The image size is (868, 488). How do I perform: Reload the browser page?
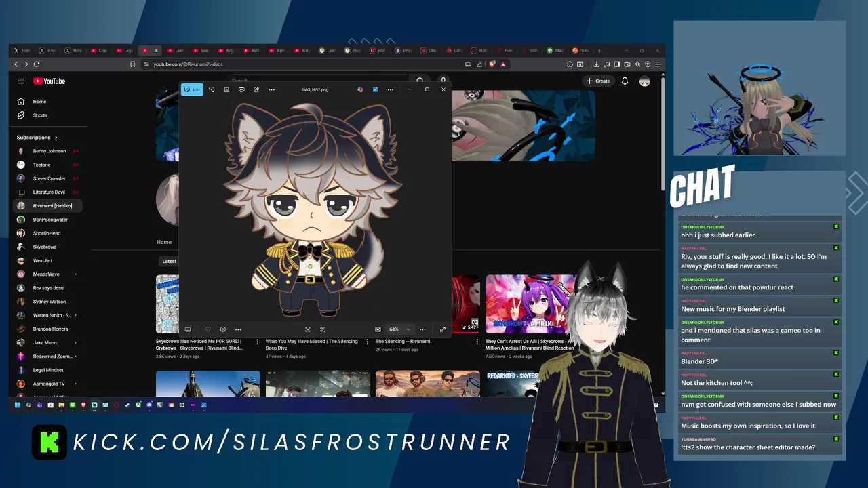click(37, 64)
